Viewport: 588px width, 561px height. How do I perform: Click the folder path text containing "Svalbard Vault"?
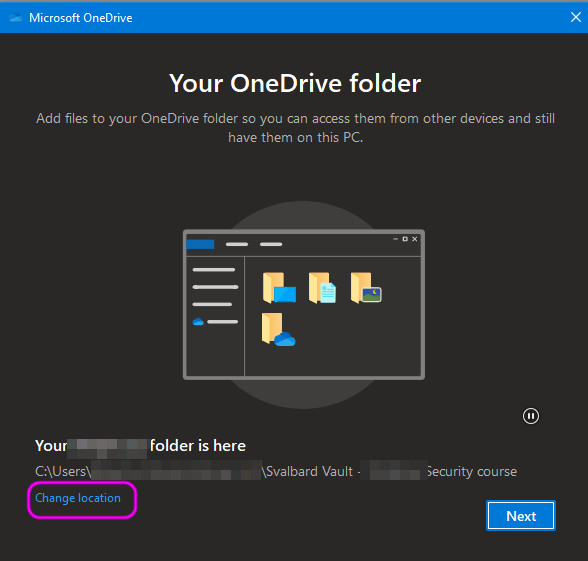tap(276, 471)
